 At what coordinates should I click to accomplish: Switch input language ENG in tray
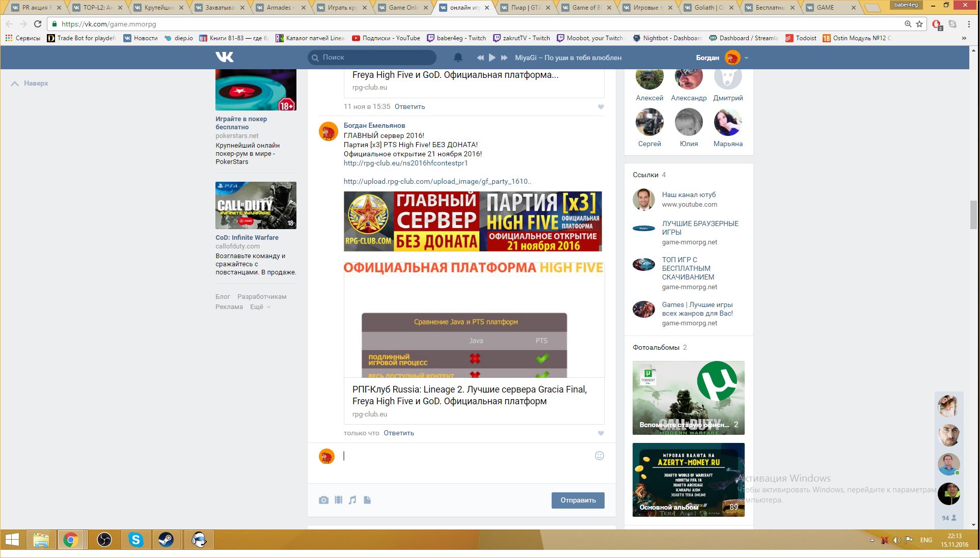[926, 540]
